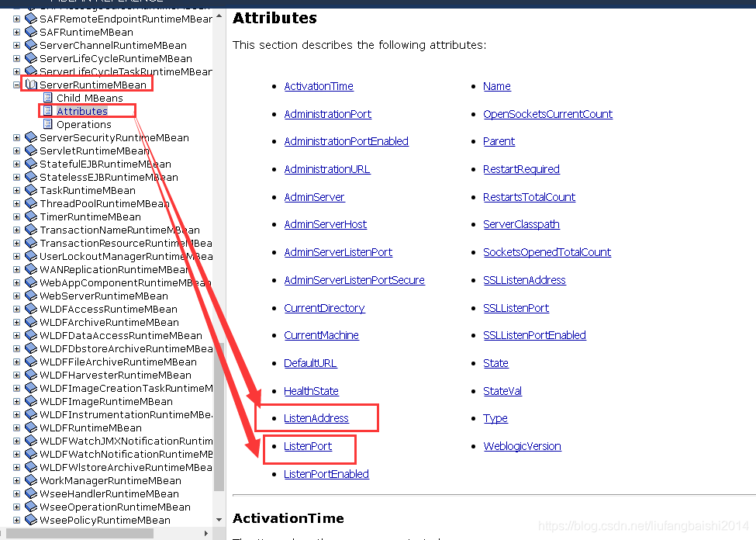The image size is (756, 540).
Task: Click the TimerRuntimeMBean book icon
Action: [x=31, y=216]
